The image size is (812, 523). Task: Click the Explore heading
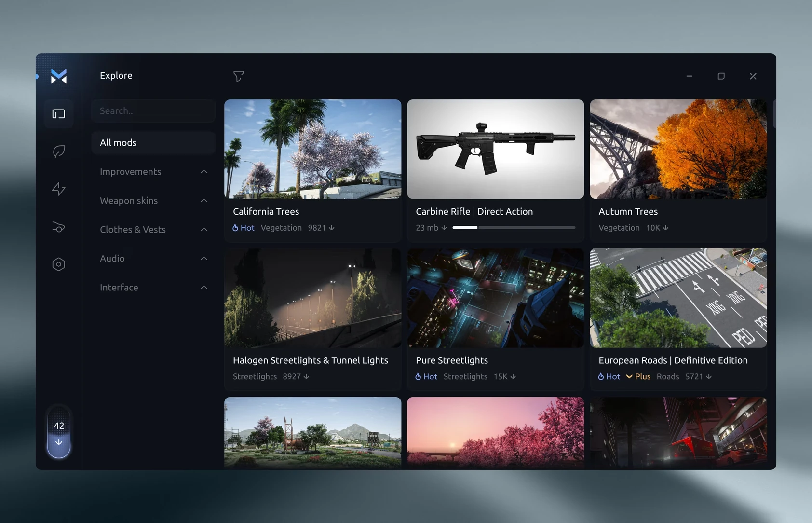coord(116,75)
